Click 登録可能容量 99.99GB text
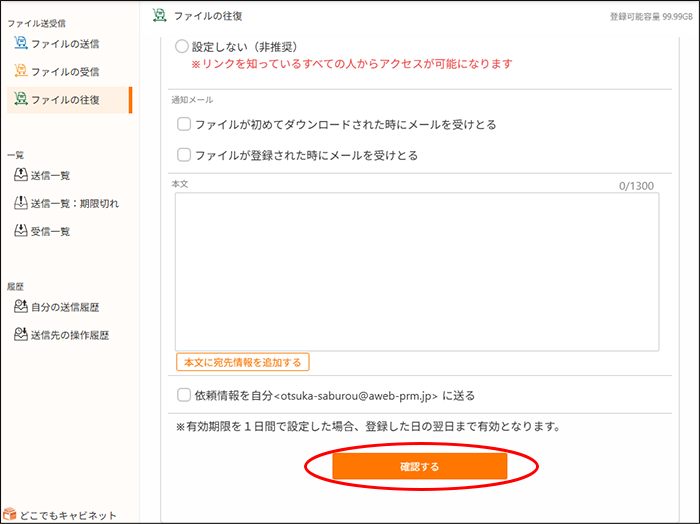700x524 pixels. point(651,17)
